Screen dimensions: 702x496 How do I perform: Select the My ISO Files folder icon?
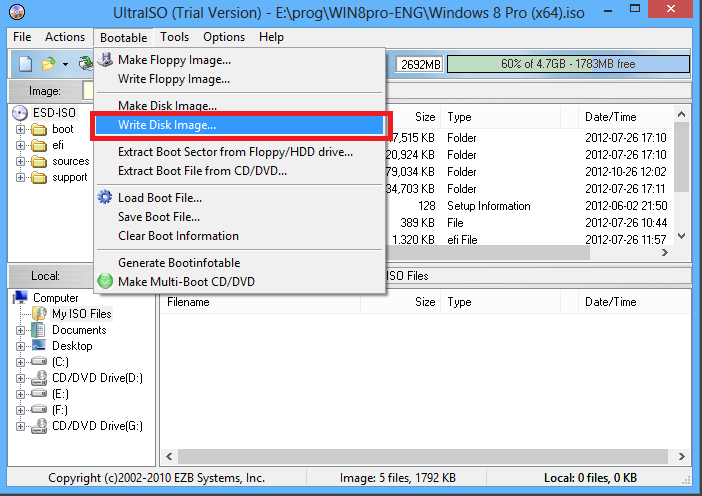click(x=39, y=313)
